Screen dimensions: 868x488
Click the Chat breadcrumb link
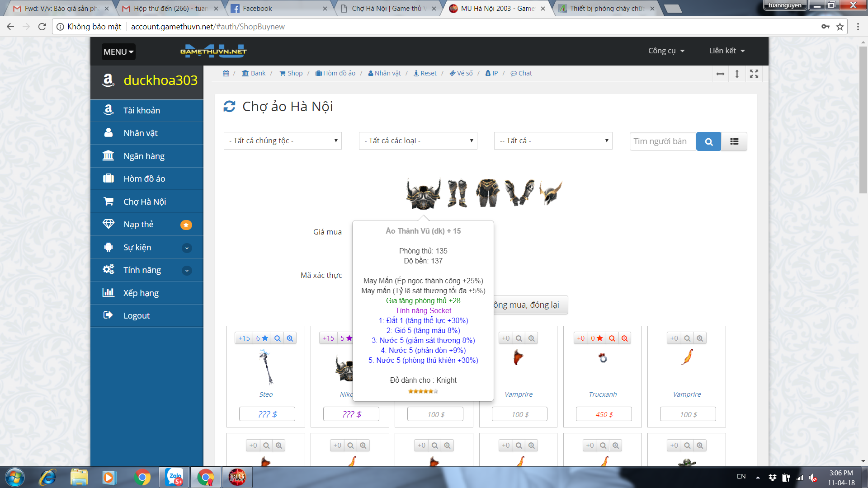click(x=521, y=73)
